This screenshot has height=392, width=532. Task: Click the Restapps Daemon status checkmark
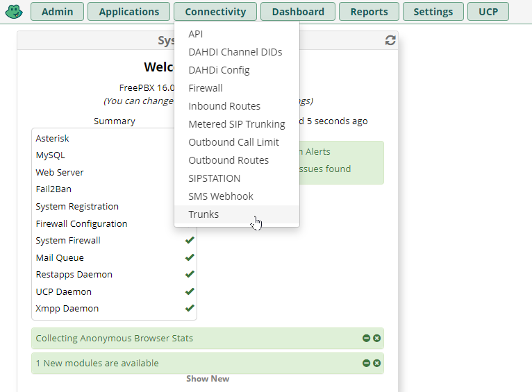[x=190, y=274]
